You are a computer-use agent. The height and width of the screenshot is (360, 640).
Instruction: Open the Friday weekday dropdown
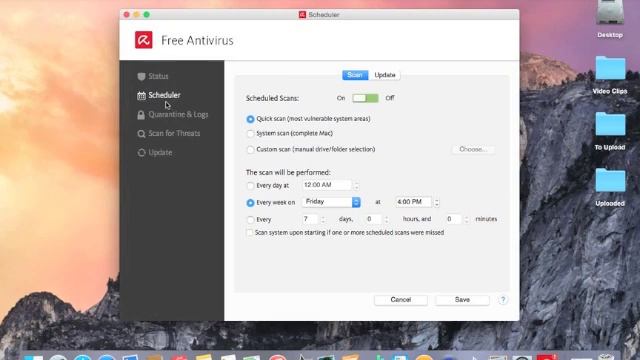coord(331,202)
